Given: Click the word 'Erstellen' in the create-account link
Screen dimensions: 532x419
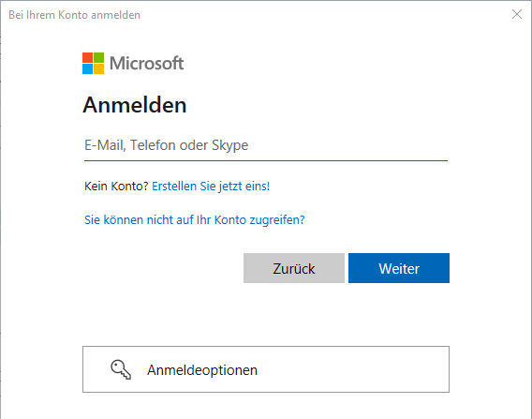Looking at the screenshot, I should click(174, 187).
